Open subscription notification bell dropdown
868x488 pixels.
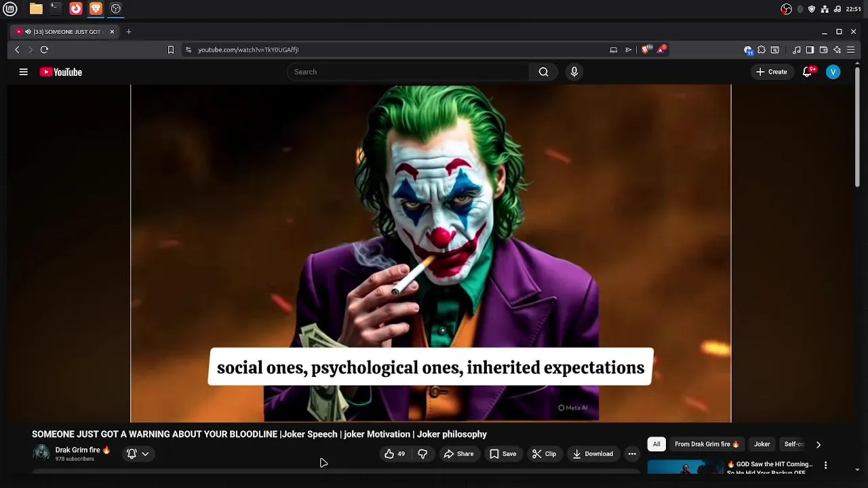[x=138, y=454]
